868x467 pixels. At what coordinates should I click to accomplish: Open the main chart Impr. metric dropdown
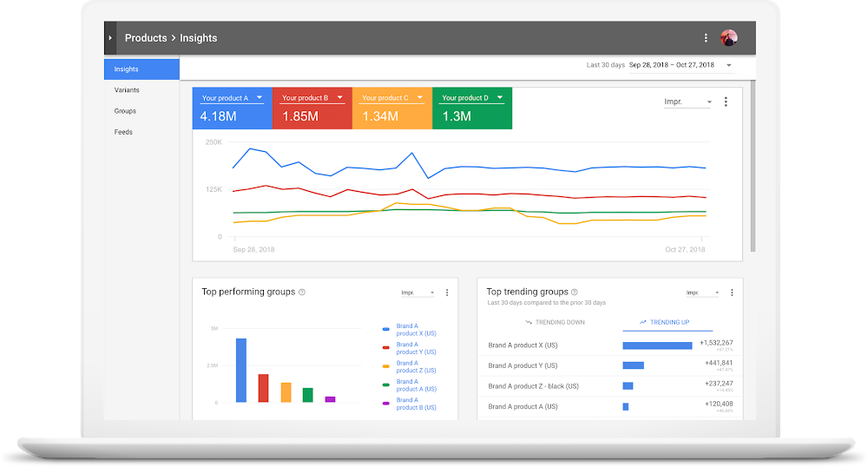(687, 102)
